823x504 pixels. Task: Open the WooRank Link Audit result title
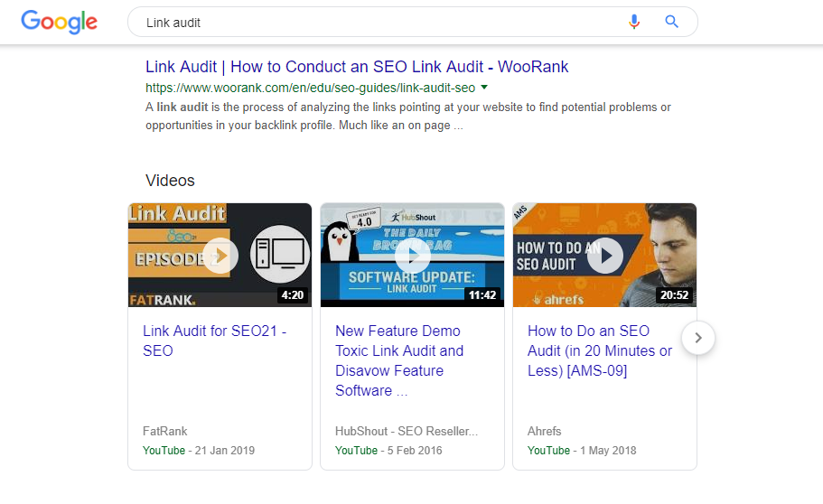pos(356,67)
